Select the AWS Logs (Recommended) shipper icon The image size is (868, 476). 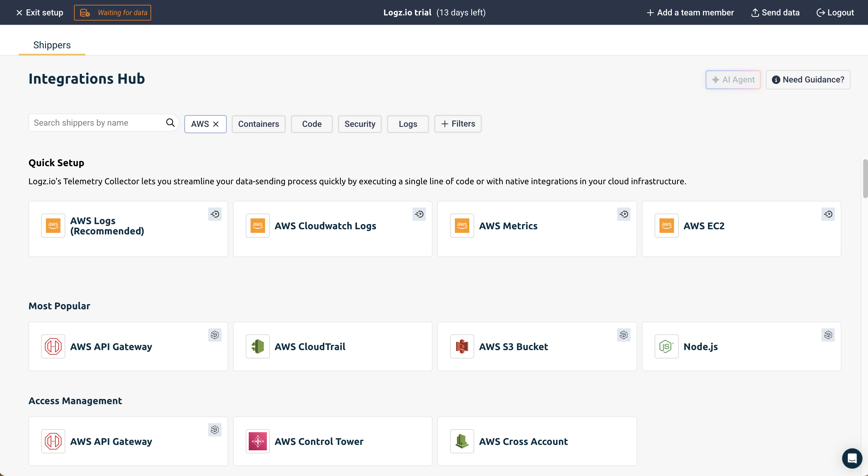tap(53, 226)
